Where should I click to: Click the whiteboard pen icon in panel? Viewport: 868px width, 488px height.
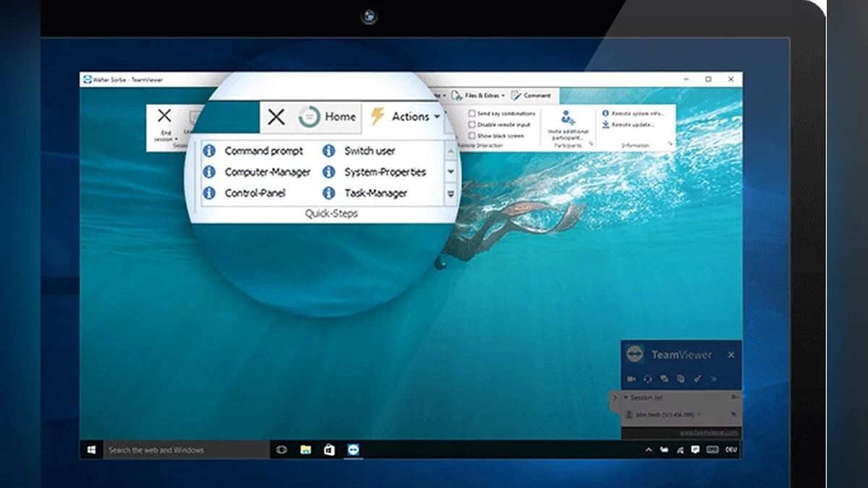click(x=697, y=379)
